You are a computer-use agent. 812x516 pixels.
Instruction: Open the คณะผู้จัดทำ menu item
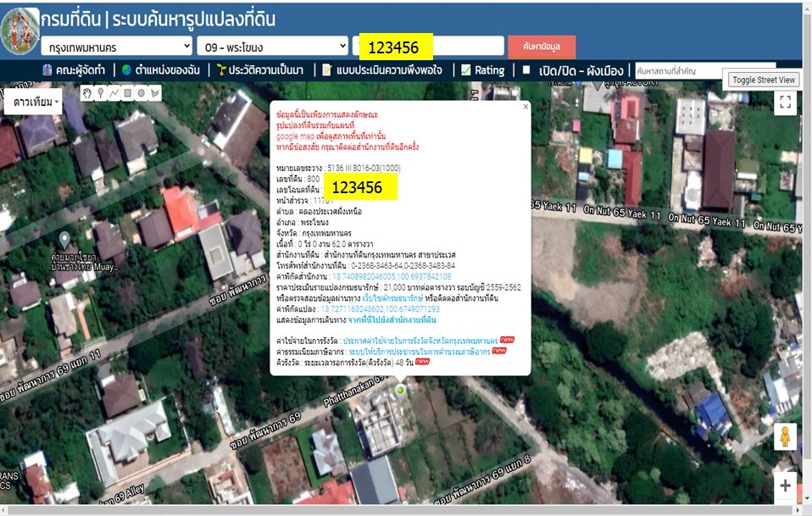tap(74, 70)
